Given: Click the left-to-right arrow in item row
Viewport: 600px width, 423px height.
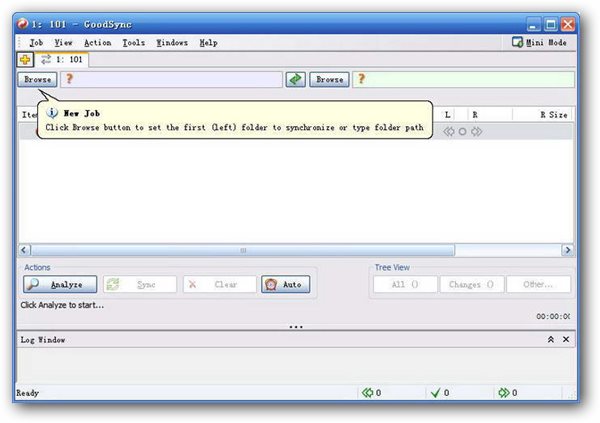Looking at the screenshot, I should point(476,132).
